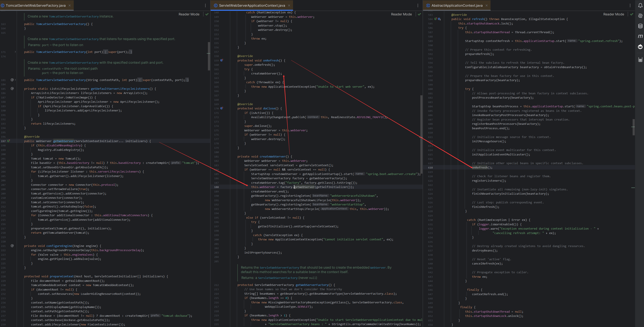Follow ServletWebServerFactory link in 'Returns the' doc sentence

tap(279, 268)
